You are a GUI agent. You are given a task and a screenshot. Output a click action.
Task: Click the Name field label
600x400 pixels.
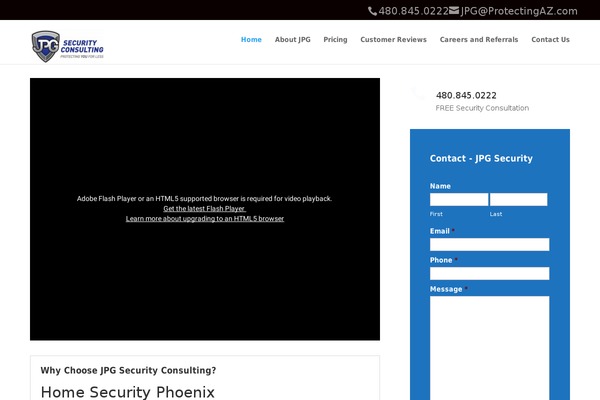440,186
